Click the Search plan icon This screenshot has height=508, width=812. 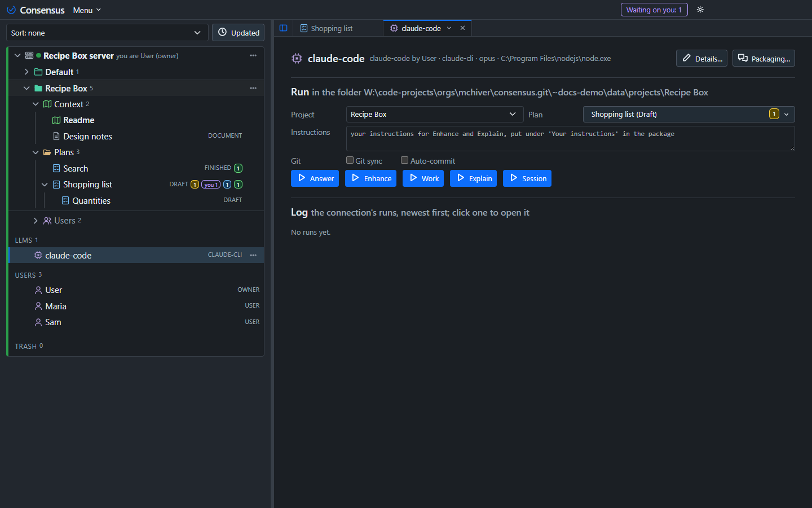pos(56,168)
